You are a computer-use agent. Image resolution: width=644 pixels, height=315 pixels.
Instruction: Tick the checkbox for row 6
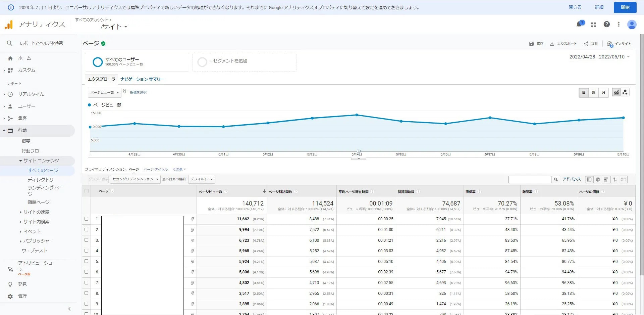(x=87, y=272)
